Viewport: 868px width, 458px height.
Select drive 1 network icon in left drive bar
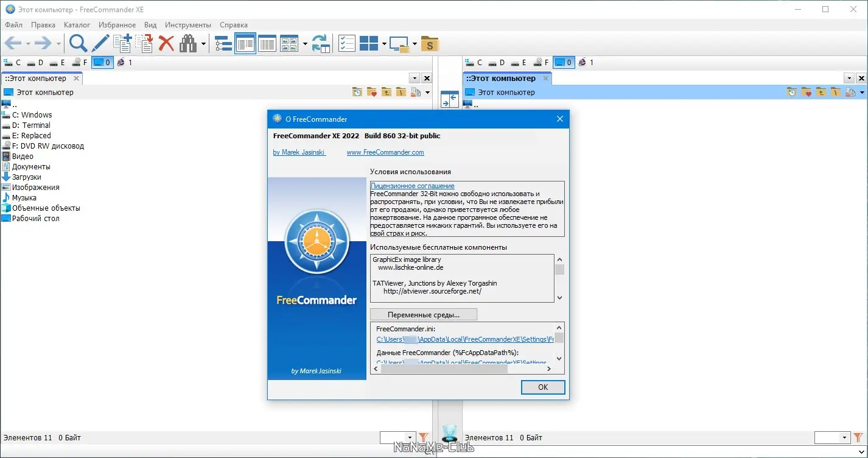click(x=125, y=62)
